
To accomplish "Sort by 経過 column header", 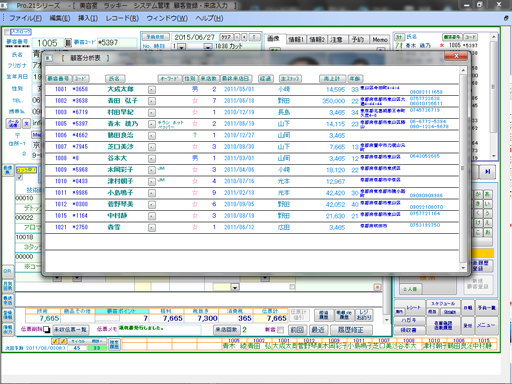I will (266, 79).
